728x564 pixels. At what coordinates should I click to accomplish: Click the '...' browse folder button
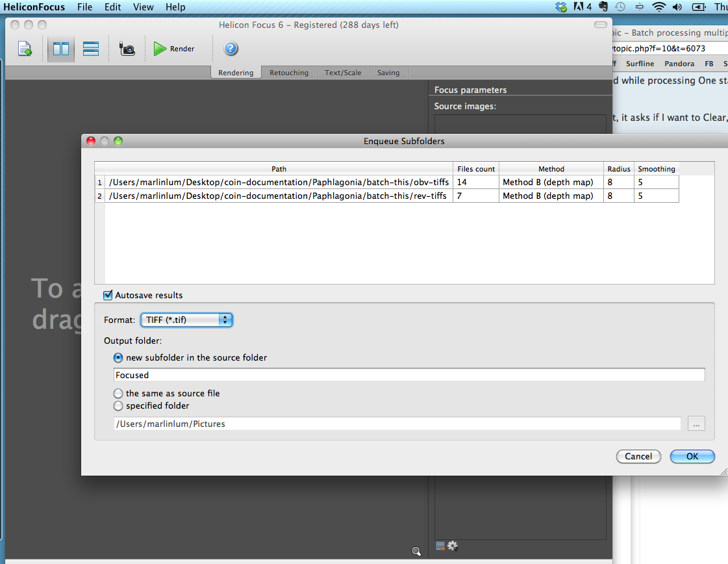click(x=696, y=424)
